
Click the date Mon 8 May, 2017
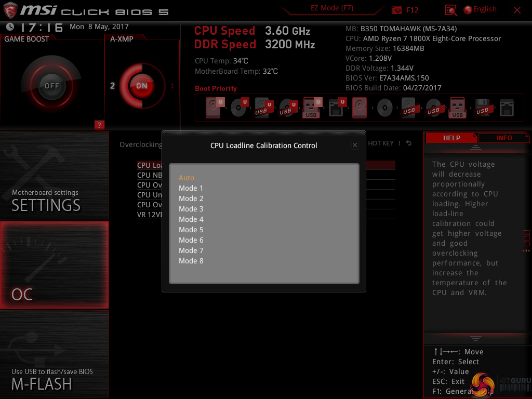pos(99,26)
